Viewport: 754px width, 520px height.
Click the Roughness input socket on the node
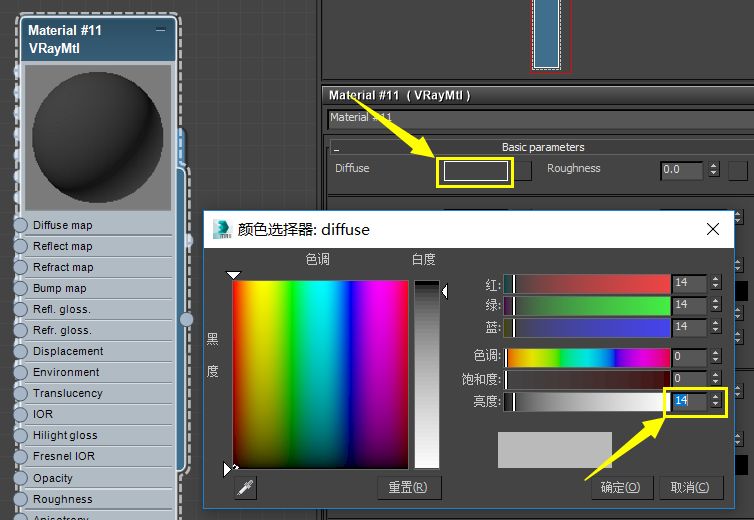point(20,499)
